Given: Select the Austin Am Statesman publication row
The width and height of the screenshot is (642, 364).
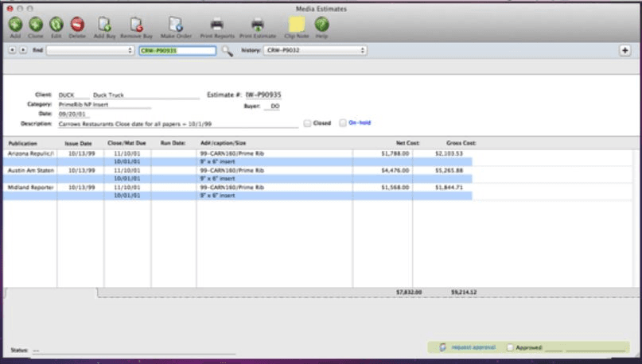Looking at the screenshot, I should (x=29, y=170).
